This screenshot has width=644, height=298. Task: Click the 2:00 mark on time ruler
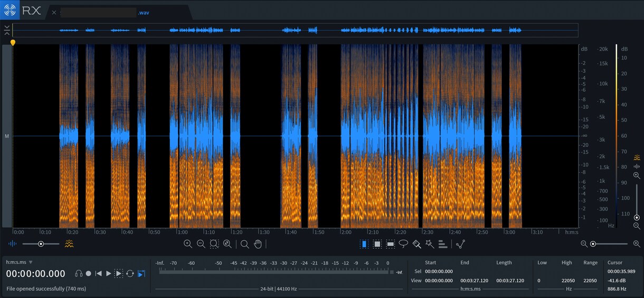(346, 232)
